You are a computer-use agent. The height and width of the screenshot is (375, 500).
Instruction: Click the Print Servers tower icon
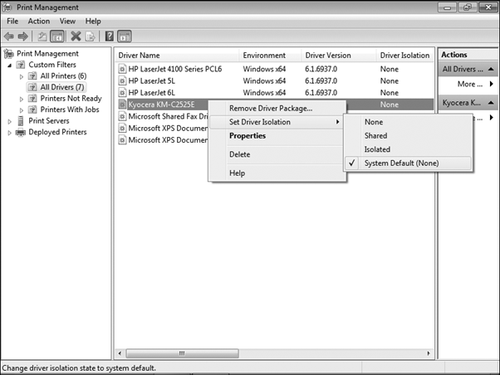click(21, 121)
